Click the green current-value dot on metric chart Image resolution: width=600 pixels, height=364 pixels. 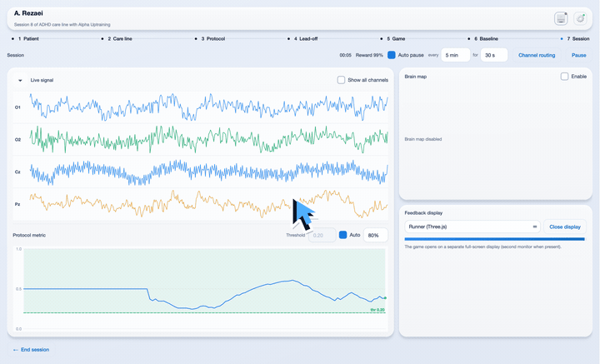pos(385,298)
